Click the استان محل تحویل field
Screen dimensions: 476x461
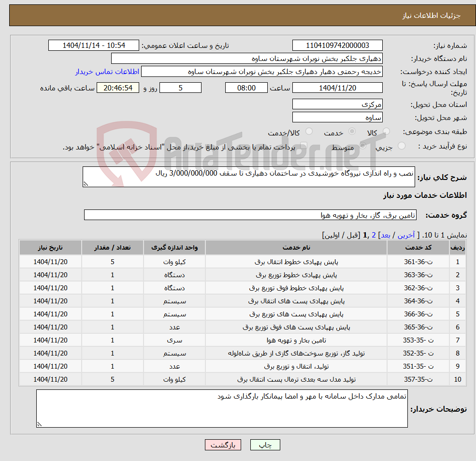[337, 104]
